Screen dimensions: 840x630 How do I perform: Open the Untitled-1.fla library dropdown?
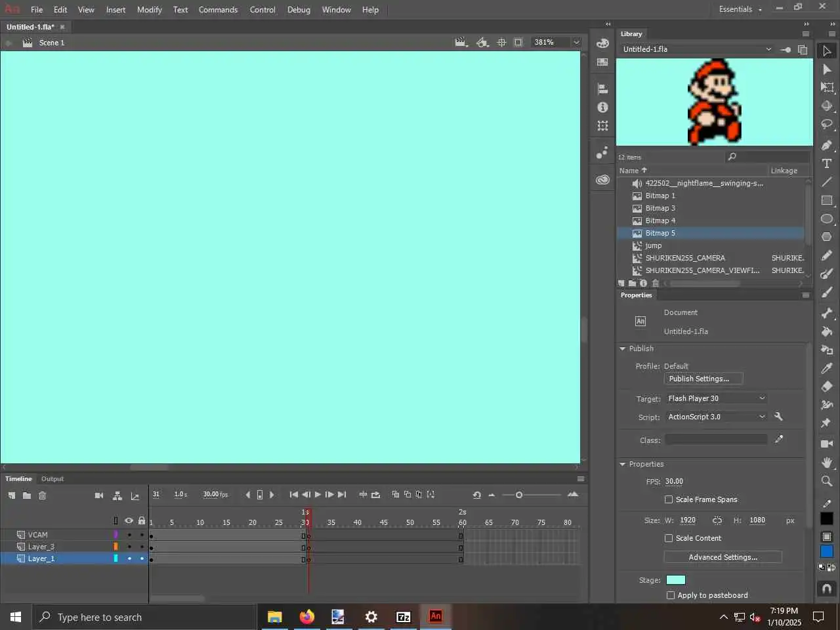pyautogui.click(x=697, y=49)
